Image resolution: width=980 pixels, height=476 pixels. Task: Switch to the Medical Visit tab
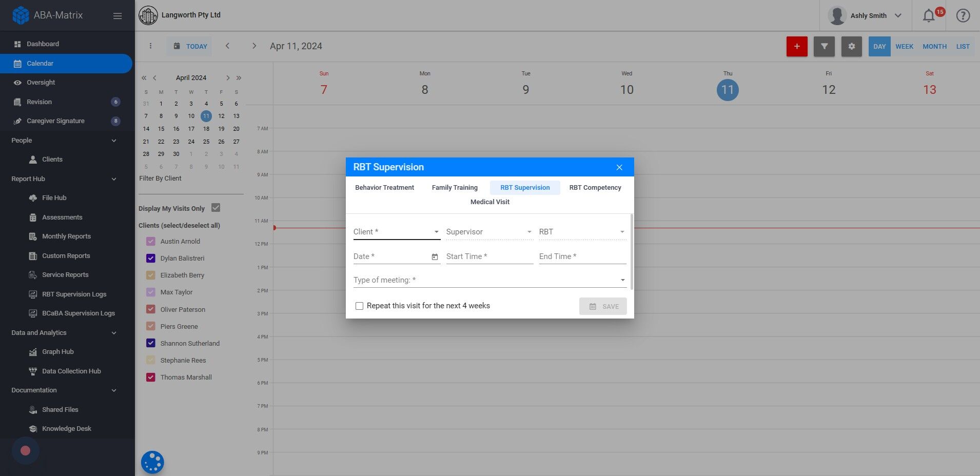tap(489, 202)
